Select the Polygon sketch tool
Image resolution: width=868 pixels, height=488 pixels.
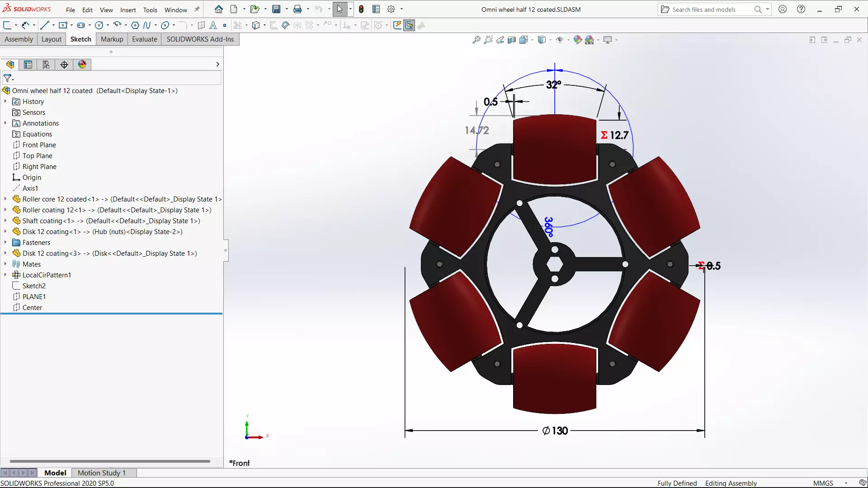pos(135,25)
